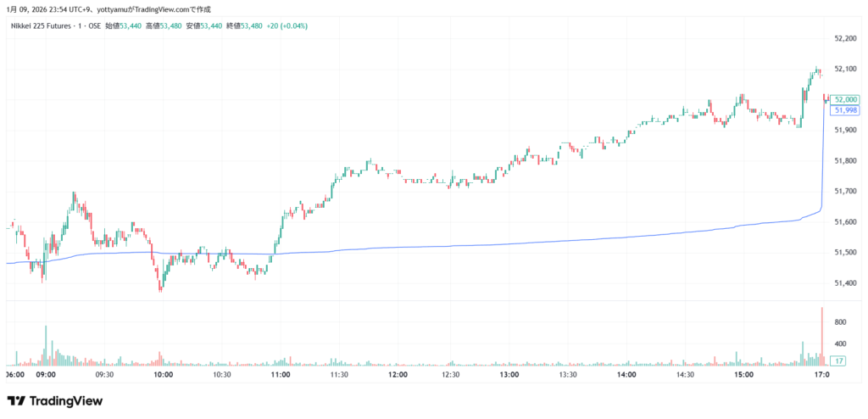The height and width of the screenshot is (419, 868).
Task: Click the green 52,000 last price tag
Action: point(845,99)
